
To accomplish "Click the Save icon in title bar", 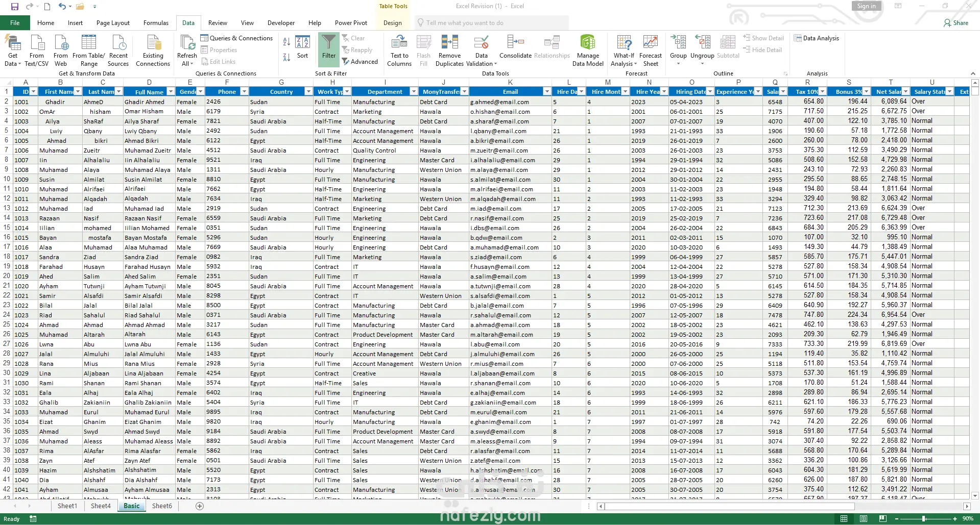I will tap(14, 7).
